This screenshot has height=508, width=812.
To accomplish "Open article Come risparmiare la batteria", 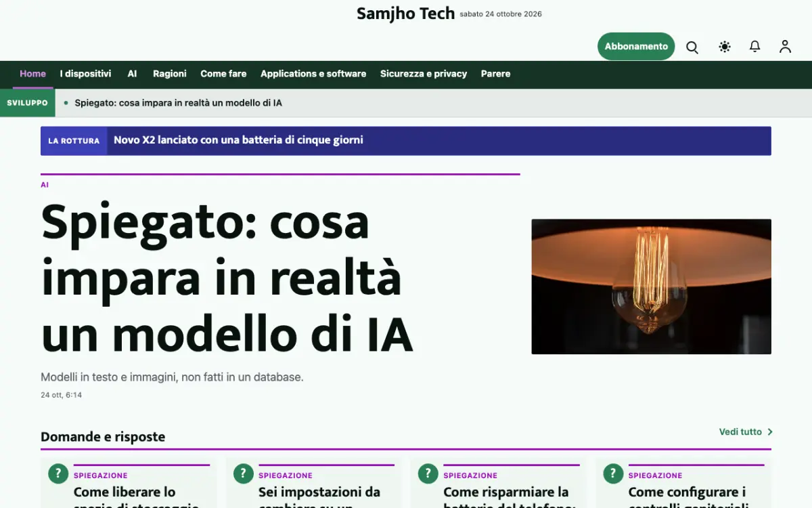I will coord(510,497).
